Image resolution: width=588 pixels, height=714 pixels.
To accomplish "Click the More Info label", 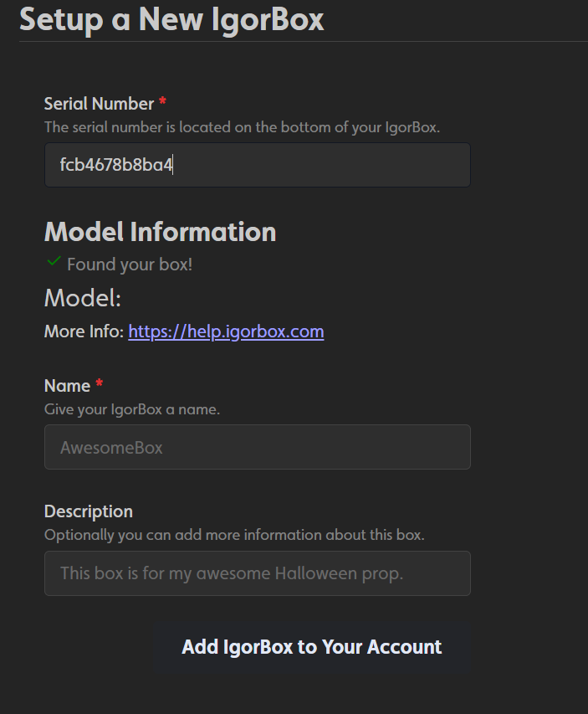I will pos(82,331).
